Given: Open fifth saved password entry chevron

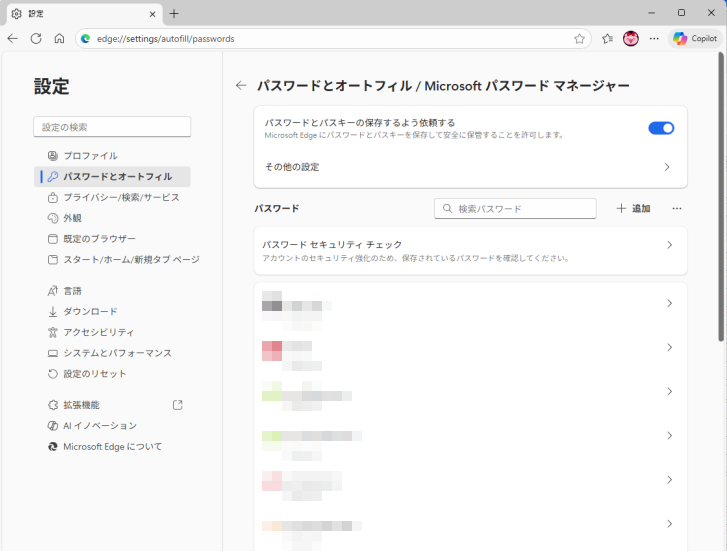Looking at the screenshot, I should coord(669,480).
